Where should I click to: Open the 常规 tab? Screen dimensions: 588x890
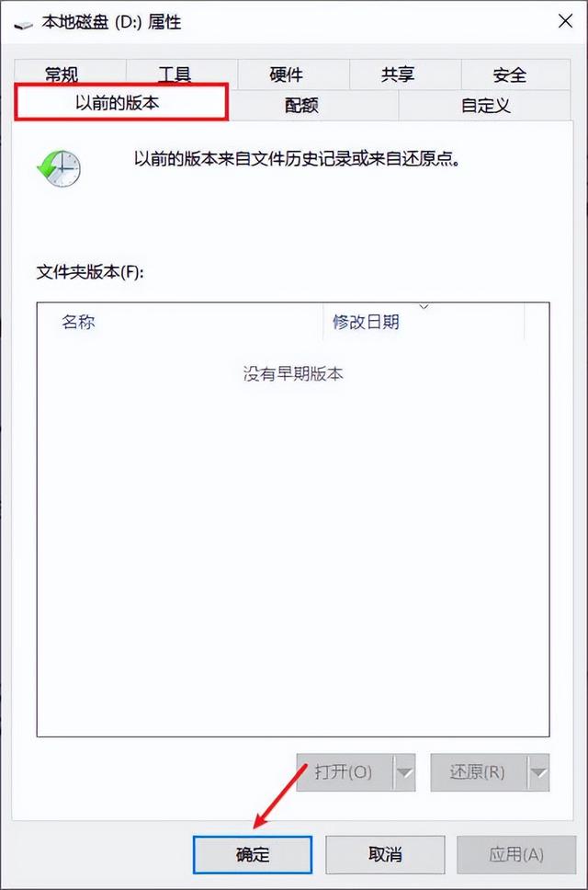[x=62, y=74]
